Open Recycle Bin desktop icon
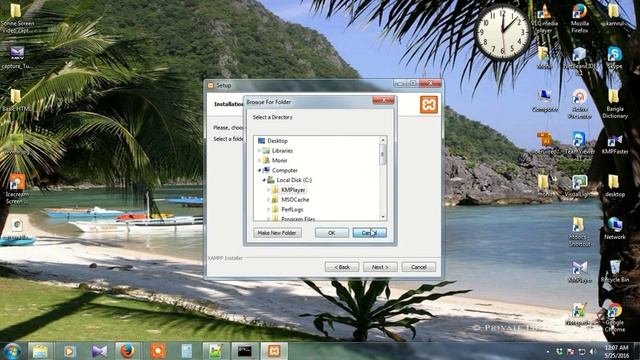Image resolution: width=640 pixels, height=360 pixels. coord(615,271)
